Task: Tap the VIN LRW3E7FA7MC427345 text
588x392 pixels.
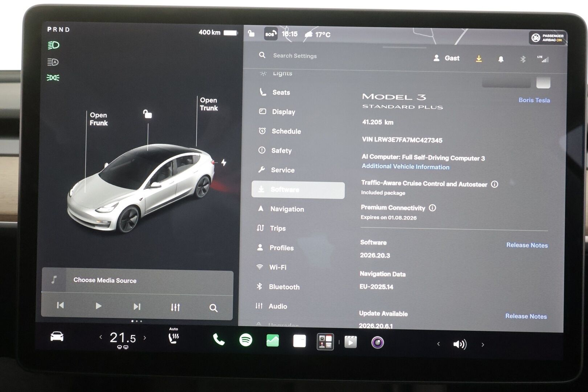Action: coord(402,140)
